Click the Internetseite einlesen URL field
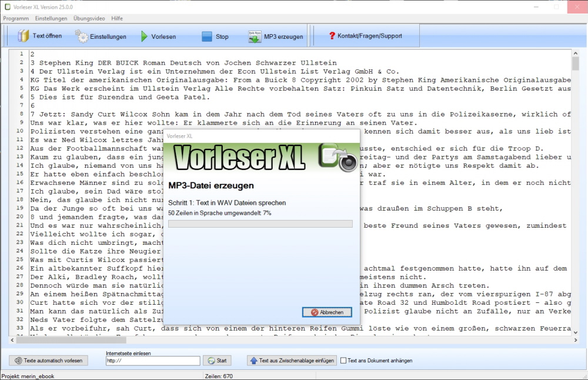Screen dimensions: 588x380 pos(153,361)
